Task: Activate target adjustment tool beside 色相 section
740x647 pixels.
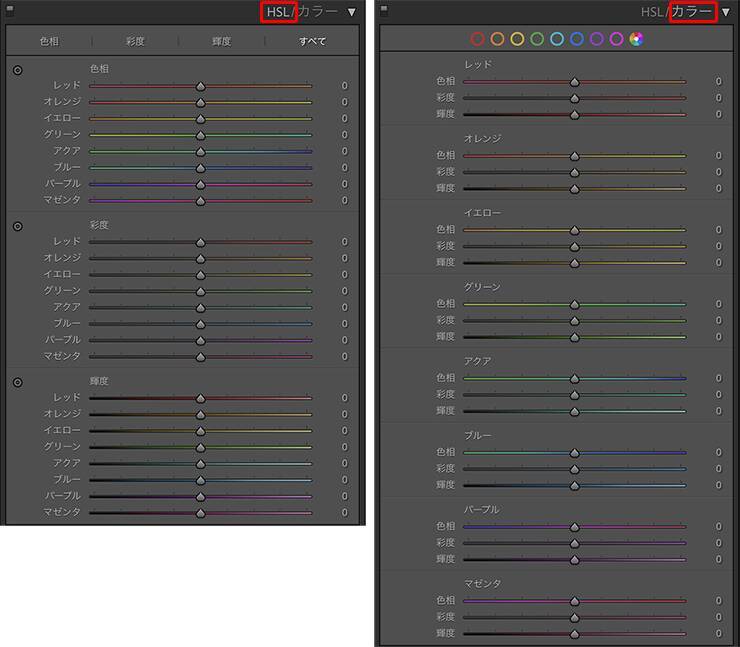Action: tap(18, 70)
